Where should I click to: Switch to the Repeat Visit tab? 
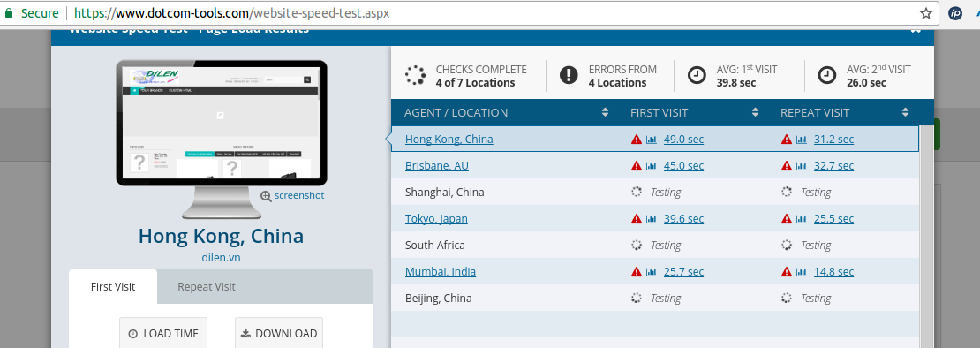pos(207,287)
